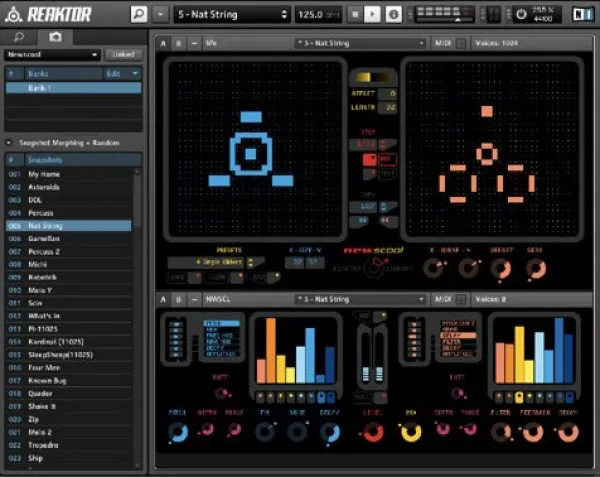
Task: Open the Edit menu in the Banks header
Action: pos(121,73)
